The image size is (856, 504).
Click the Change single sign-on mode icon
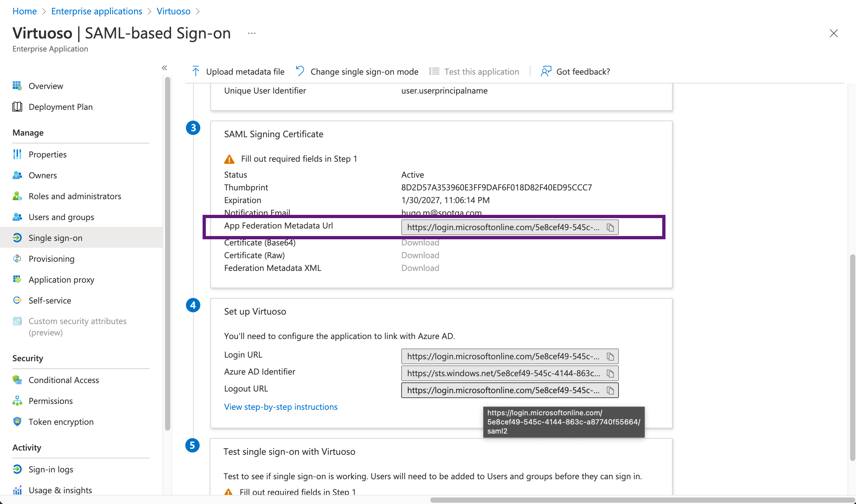click(300, 71)
